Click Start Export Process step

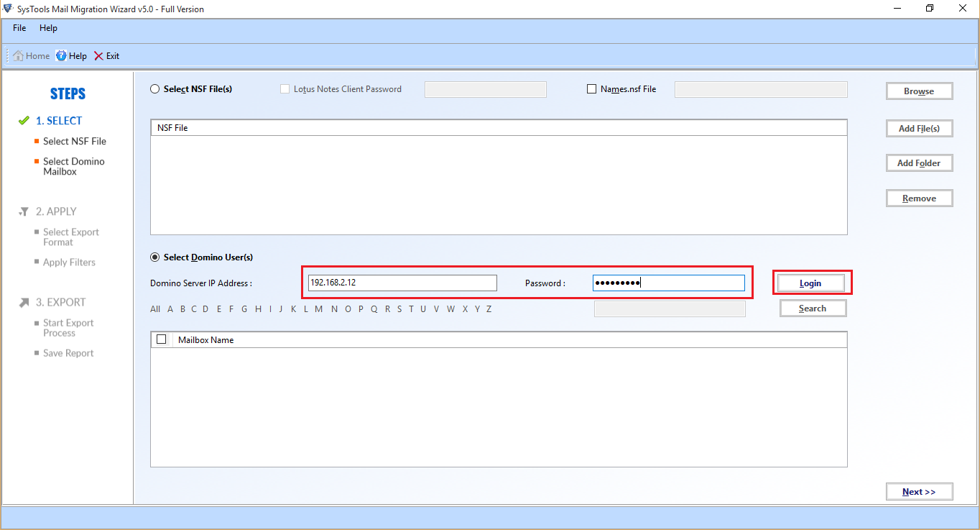68,328
